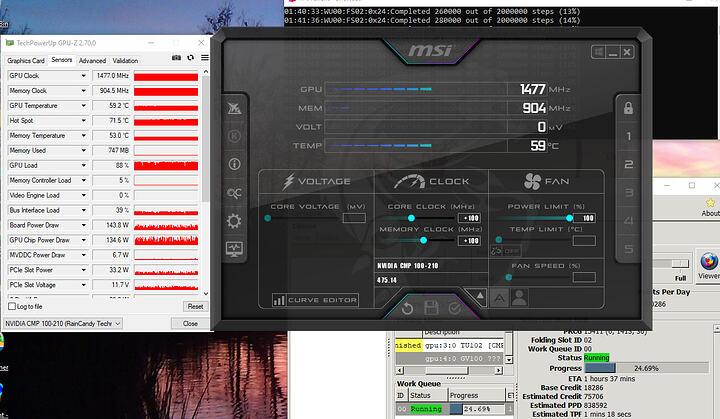Toggle Afterburner apply-at-Windows-startup icon

599,52
